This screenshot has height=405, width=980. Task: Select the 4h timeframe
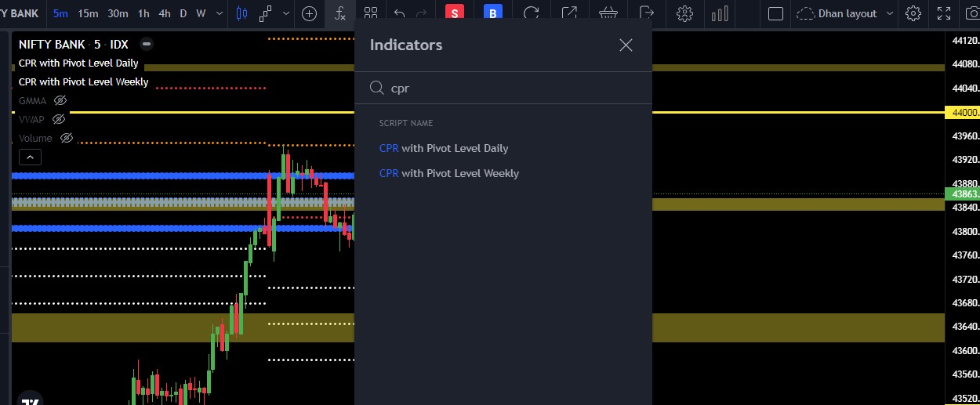(x=164, y=13)
